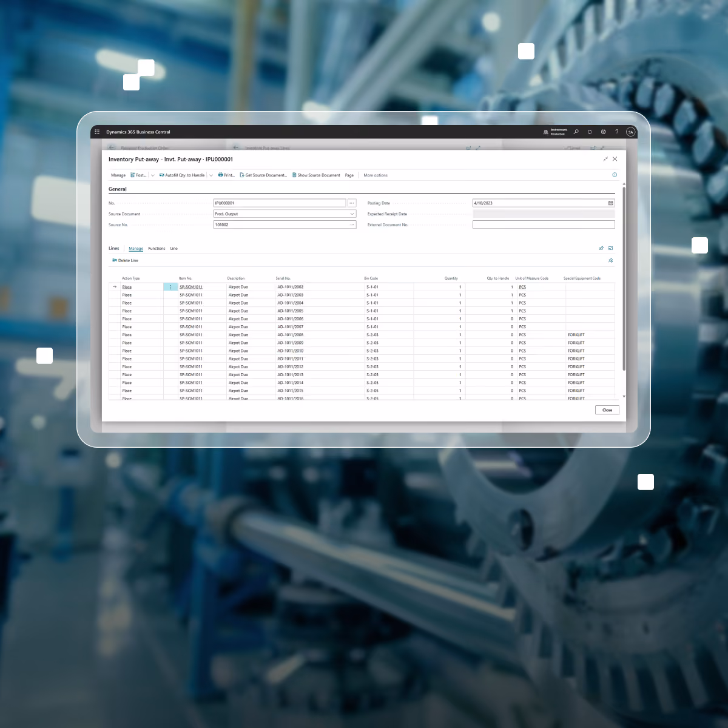Click the dialog vertical scrollbar
728x728 pixels.
(624, 279)
